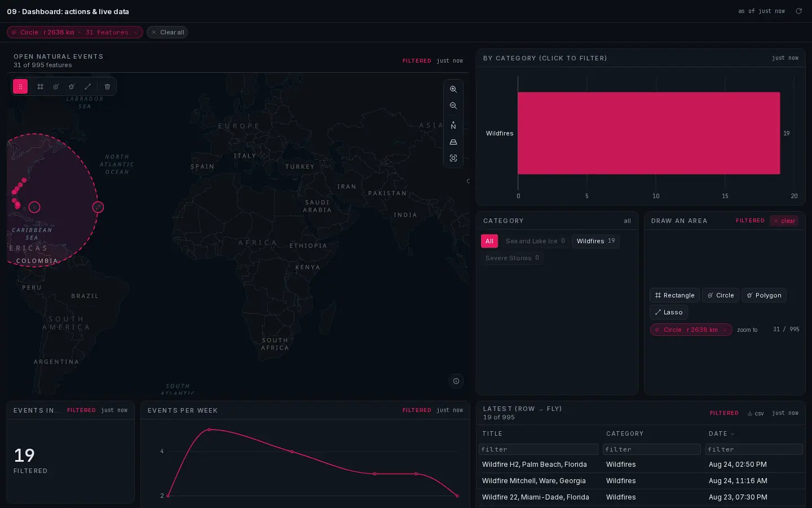
Task: Click the Aug 24, 02:50 PM date cell
Action: pos(738,465)
